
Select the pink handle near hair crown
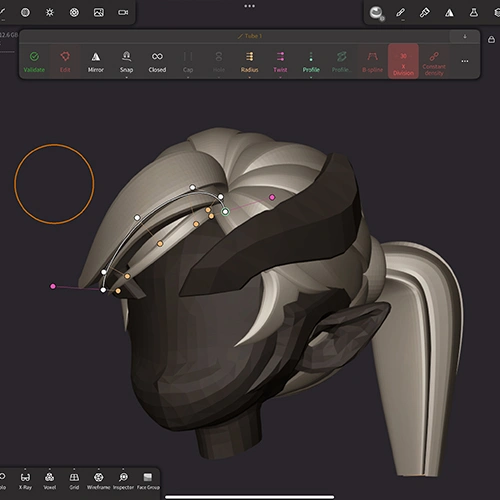[x=272, y=197]
